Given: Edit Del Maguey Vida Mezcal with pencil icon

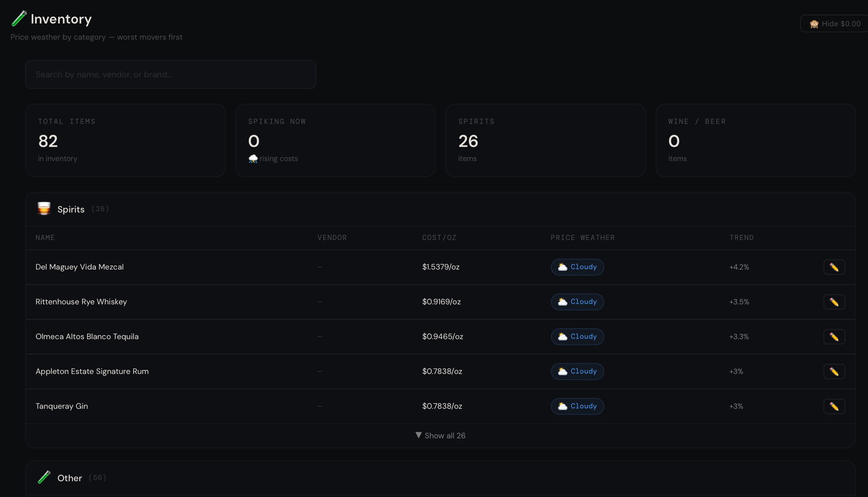Looking at the screenshot, I should click(x=834, y=267).
